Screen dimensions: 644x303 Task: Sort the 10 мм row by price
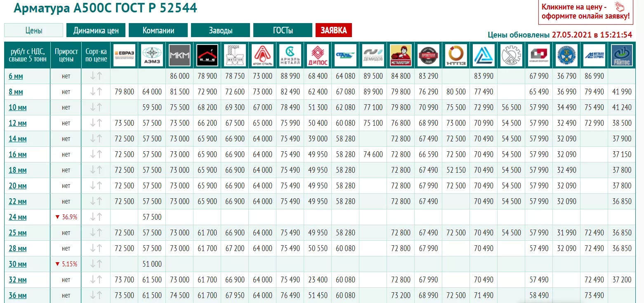coord(96,107)
